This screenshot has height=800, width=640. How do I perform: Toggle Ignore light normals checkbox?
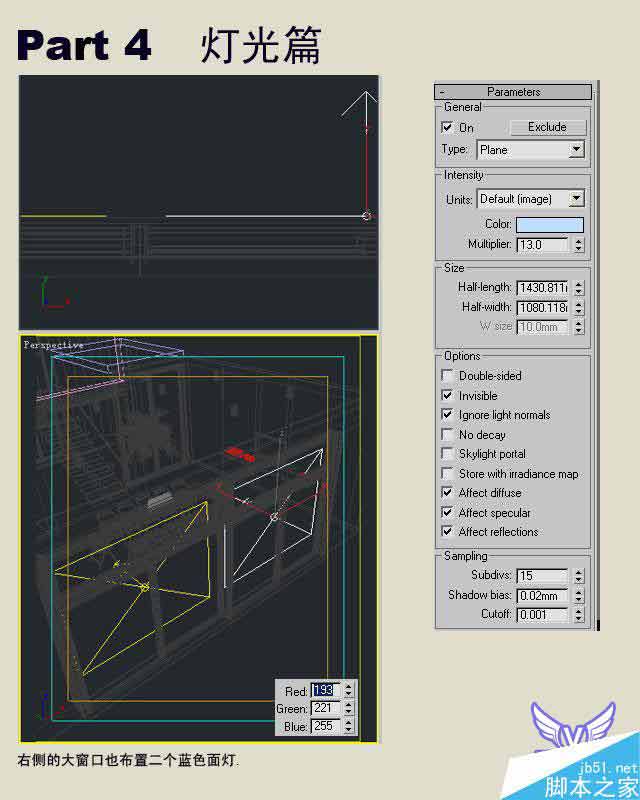[x=447, y=415]
